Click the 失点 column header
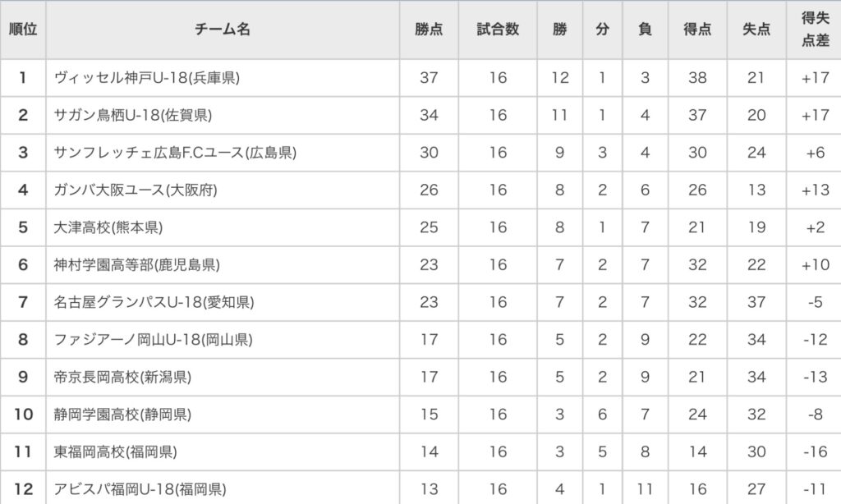Screen dimensions: 841x504 point(756,29)
